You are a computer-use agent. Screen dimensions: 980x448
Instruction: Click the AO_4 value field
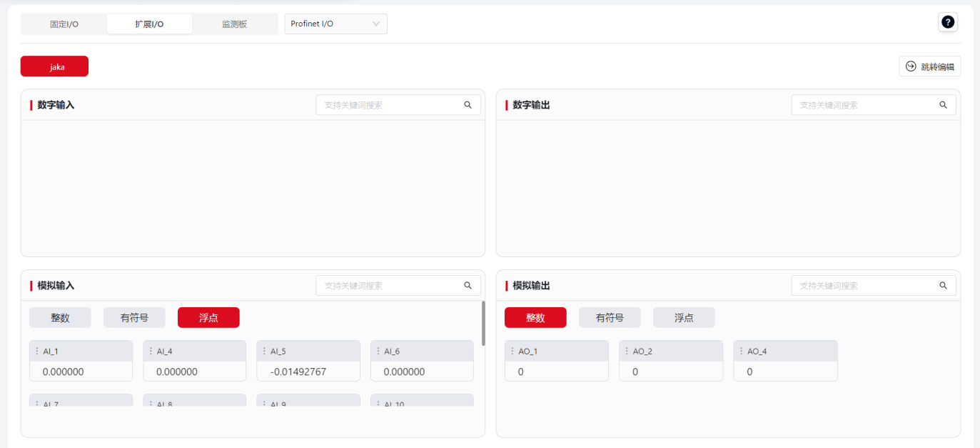click(x=785, y=372)
